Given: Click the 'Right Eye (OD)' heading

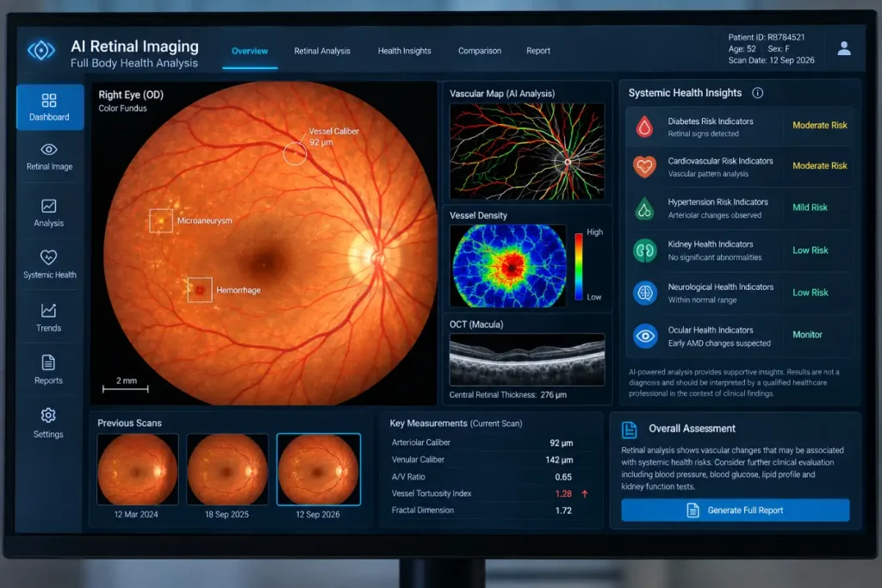Looking at the screenshot, I should pyautogui.click(x=131, y=95).
